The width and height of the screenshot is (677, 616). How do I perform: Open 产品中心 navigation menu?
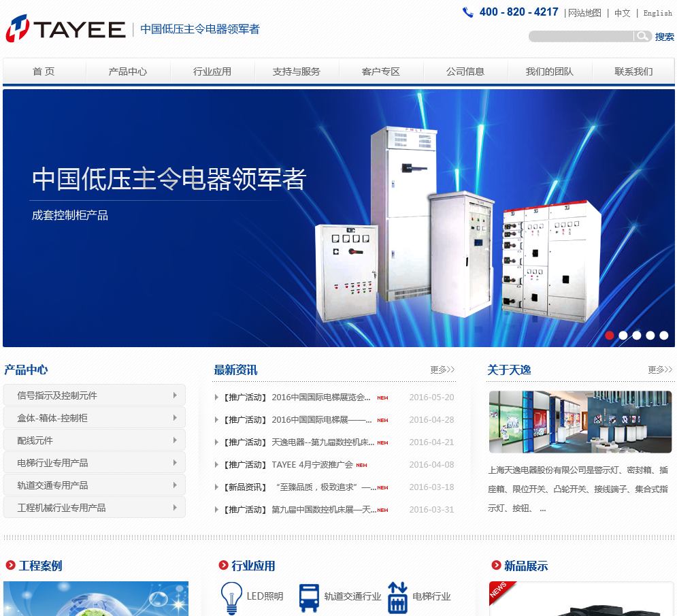tap(128, 71)
